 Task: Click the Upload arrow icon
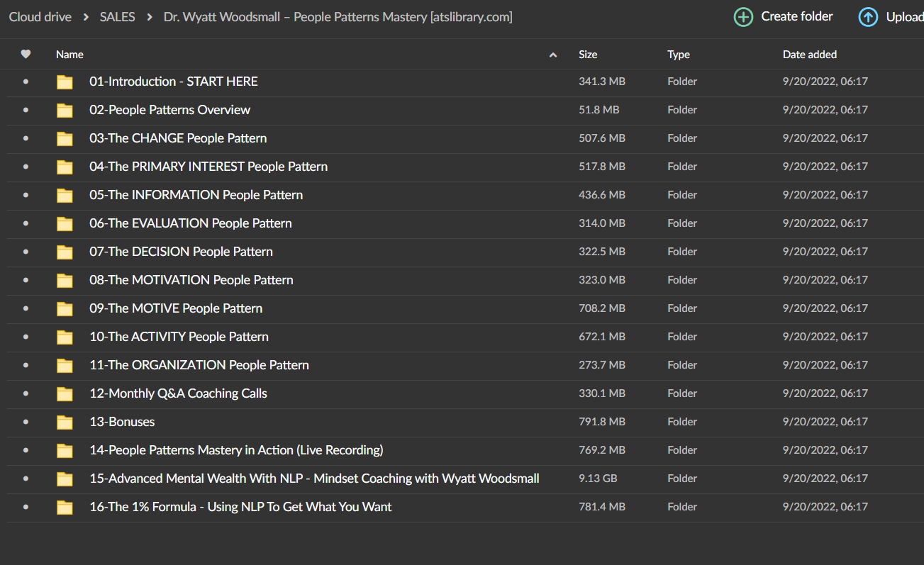[868, 17]
